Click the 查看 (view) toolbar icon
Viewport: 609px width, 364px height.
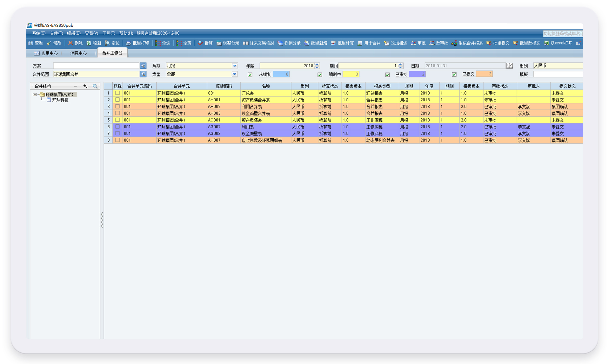(30, 43)
